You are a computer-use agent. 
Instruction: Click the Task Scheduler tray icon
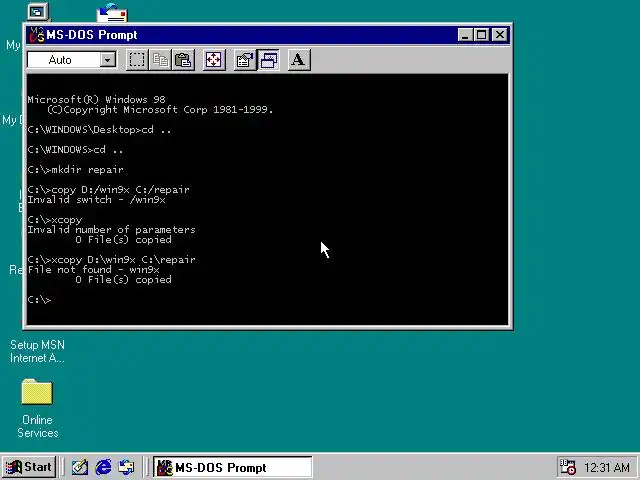pyautogui.click(x=568, y=467)
